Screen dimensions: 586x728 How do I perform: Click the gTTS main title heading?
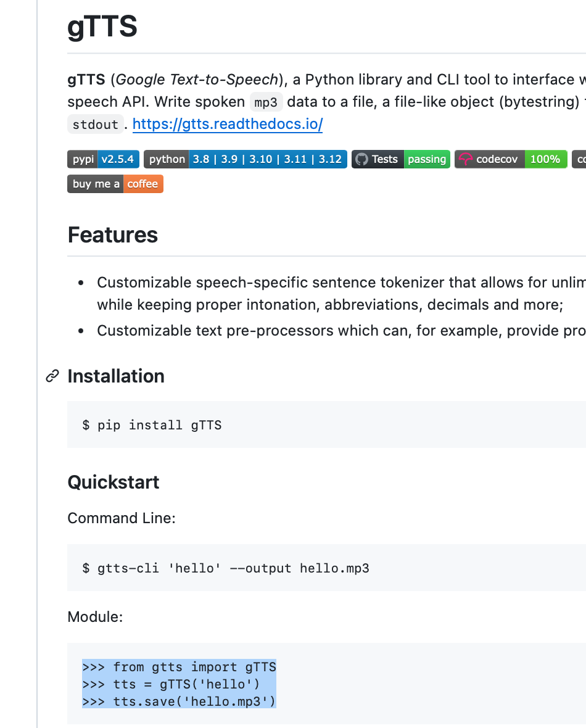pyautogui.click(x=102, y=27)
